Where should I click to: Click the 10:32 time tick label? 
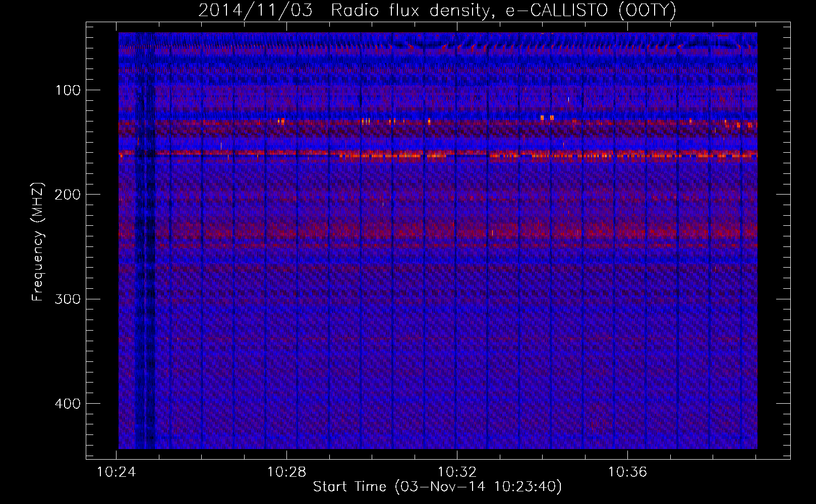click(457, 472)
